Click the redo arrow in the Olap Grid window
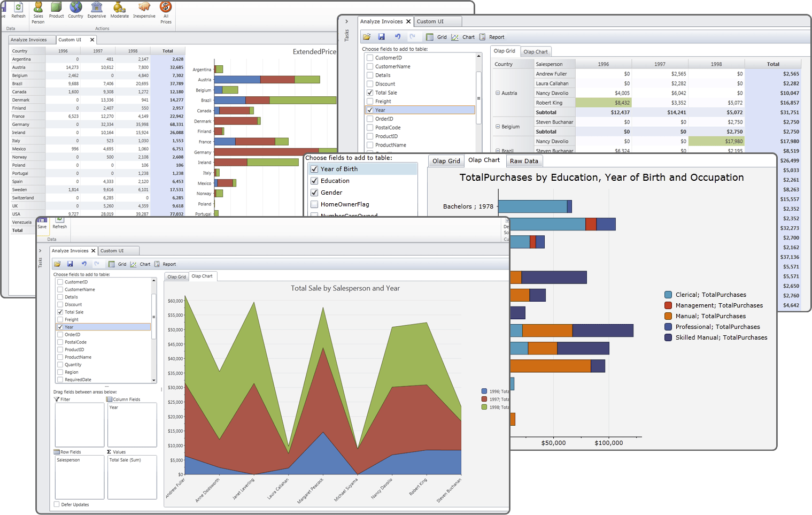 [x=412, y=37]
